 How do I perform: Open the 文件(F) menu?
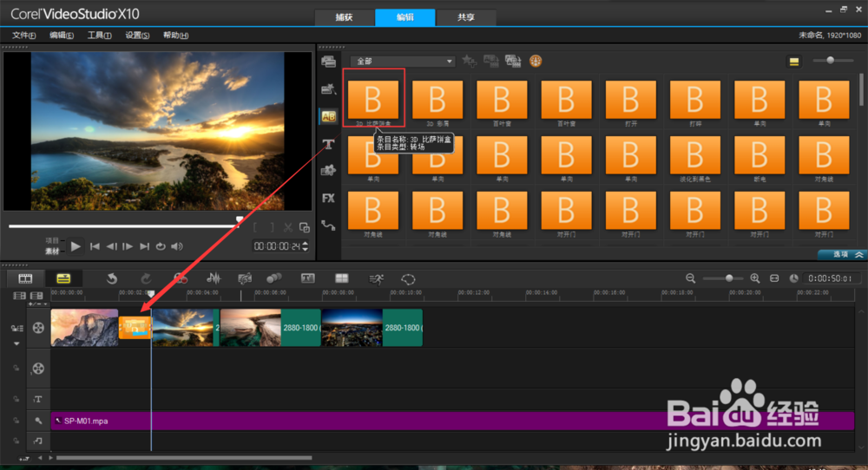pyautogui.click(x=24, y=36)
